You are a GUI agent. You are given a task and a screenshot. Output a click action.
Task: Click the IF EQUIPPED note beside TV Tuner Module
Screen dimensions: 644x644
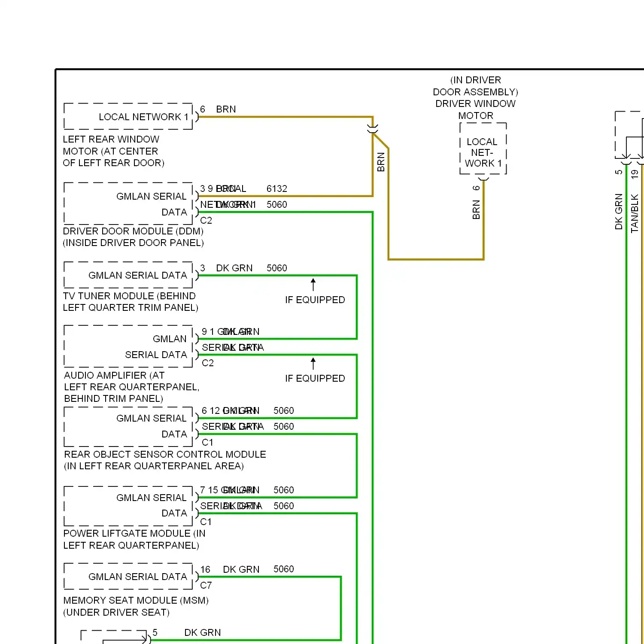[315, 300]
